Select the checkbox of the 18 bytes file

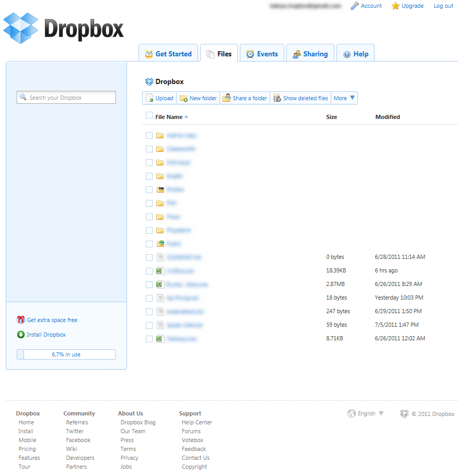pyautogui.click(x=149, y=298)
